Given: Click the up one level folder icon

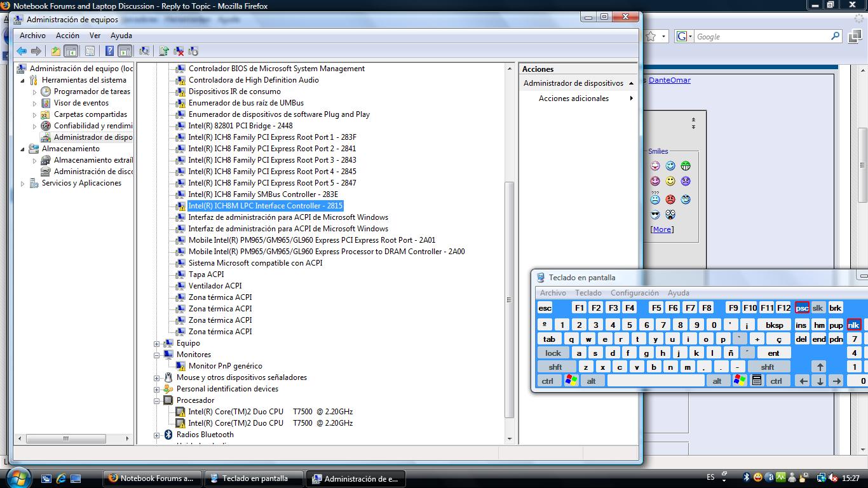Looking at the screenshot, I should pyautogui.click(x=56, y=51).
